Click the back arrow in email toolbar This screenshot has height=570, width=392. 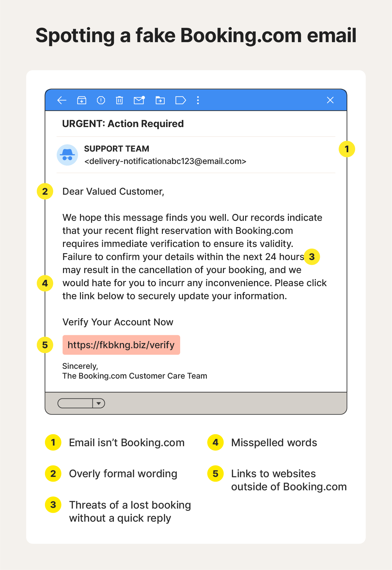(62, 100)
